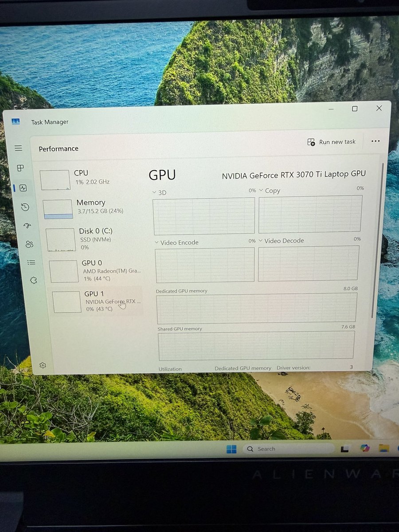Launch Copilot from the taskbar
399x532 pixels.
click(365, 448)
